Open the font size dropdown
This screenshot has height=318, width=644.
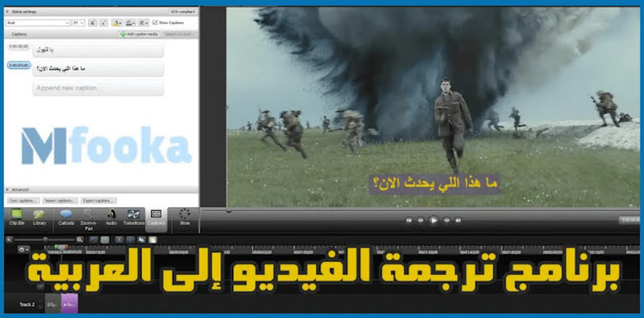coord(79,23)
